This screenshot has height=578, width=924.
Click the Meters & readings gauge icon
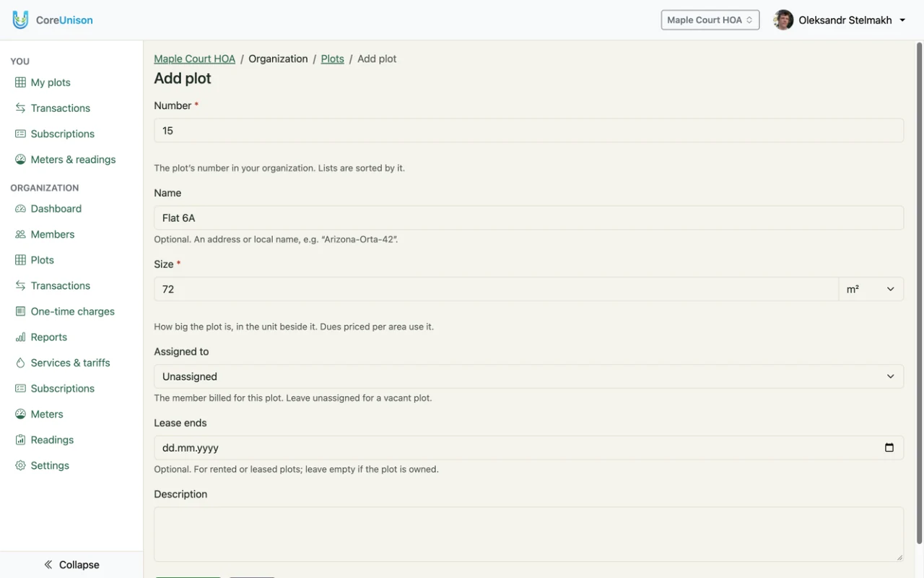pos(20,160)
